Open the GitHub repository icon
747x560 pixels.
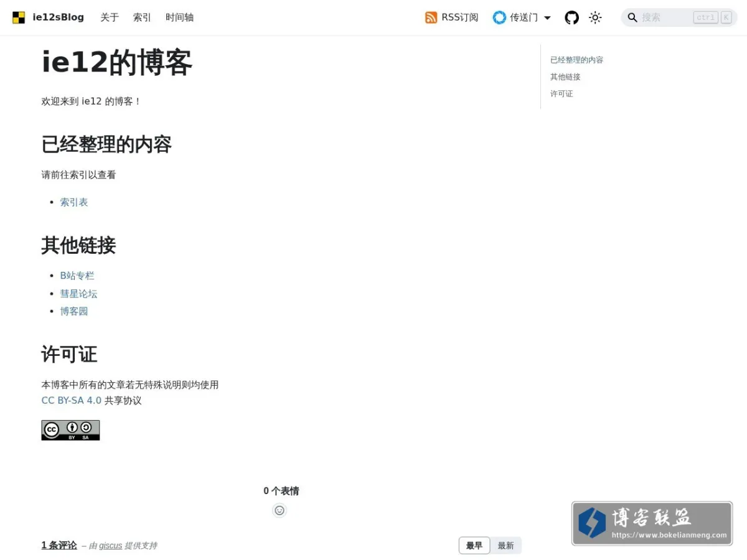click(571, 17)
